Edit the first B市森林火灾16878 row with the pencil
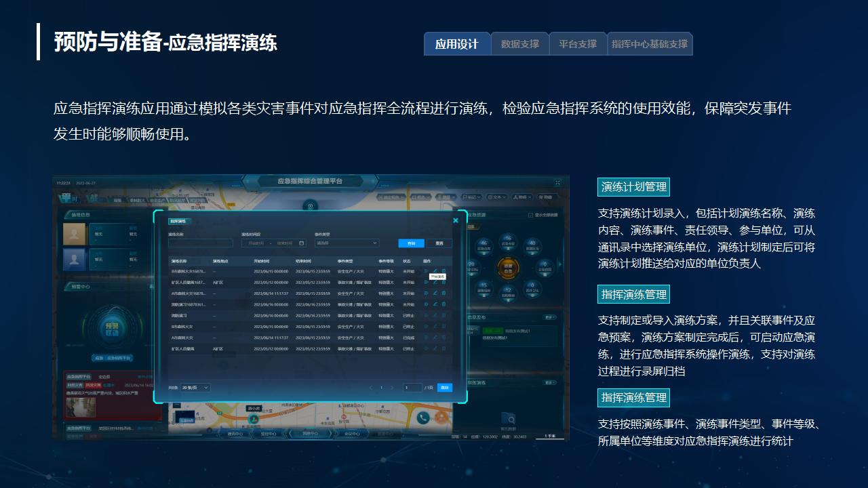Screen dimensions: 868x488 pos(435,271)
